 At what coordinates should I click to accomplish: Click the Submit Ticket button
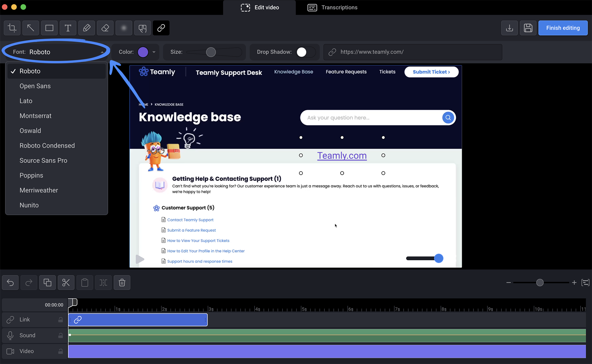431,72
